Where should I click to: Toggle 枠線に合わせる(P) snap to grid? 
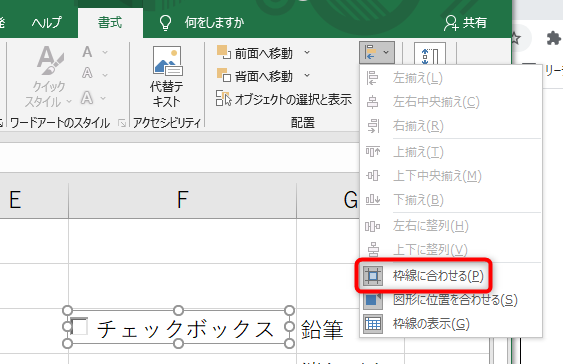pos(451,276)
